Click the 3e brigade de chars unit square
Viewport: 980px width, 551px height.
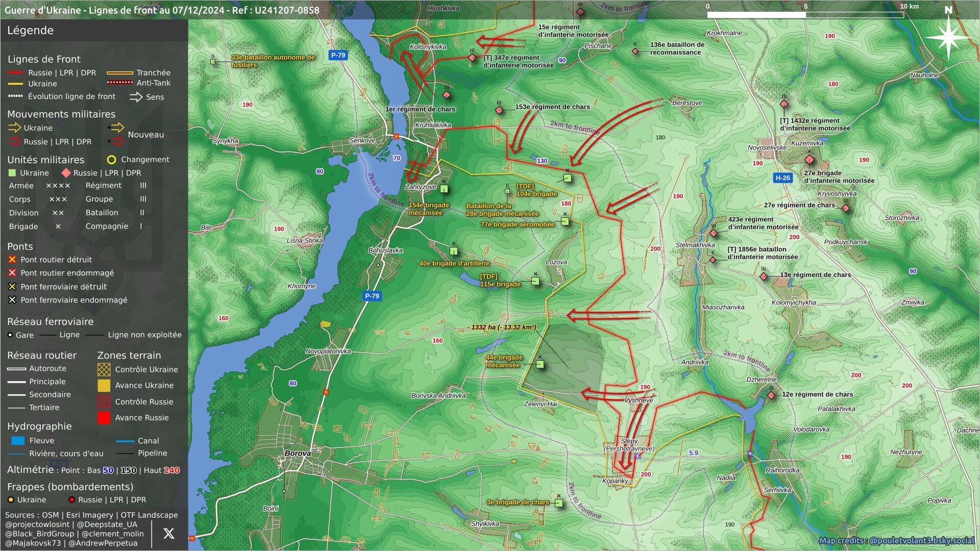pos(558,503)
